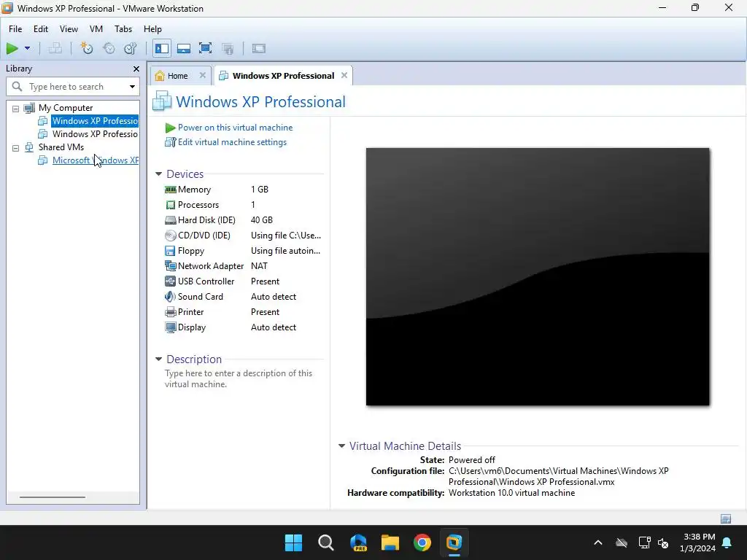Toggle the thumbnail bar toolbar button
The image size is (747, 560).
[x=184, y=48]
